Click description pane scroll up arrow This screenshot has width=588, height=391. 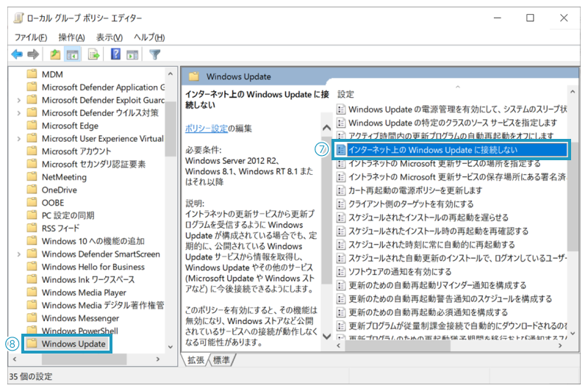click(x=326, y=128)
